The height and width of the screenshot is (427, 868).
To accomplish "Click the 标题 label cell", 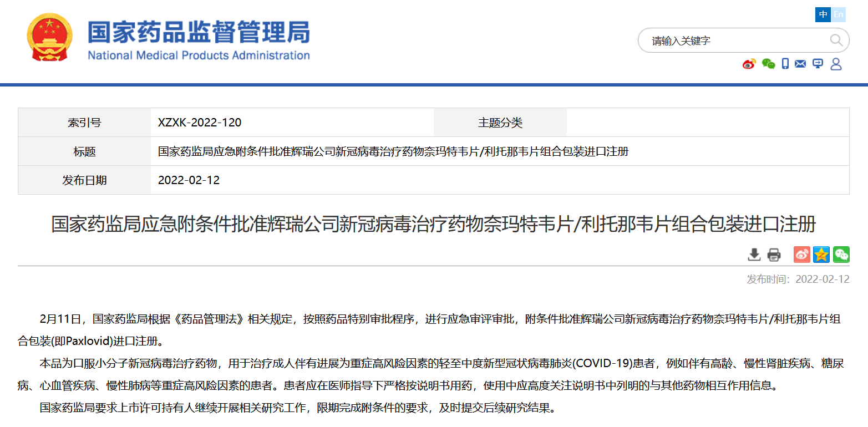I will (x=84, y=151).
